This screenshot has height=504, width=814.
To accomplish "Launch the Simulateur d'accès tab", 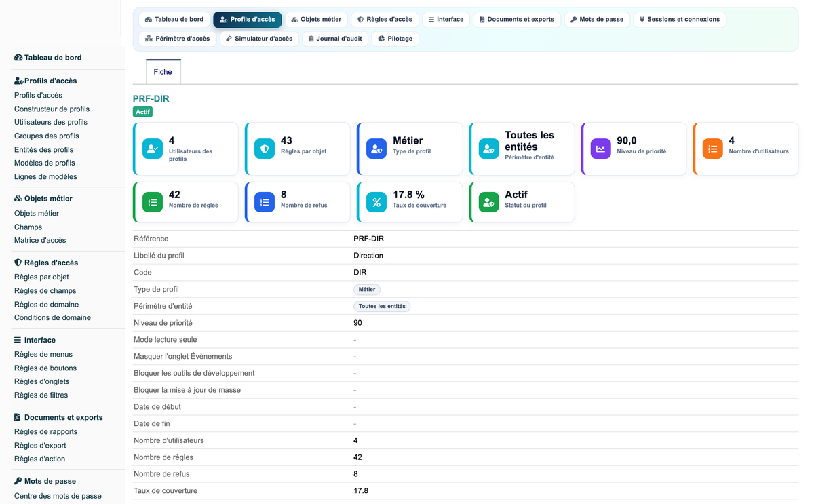I will click(x=259, y=39).
